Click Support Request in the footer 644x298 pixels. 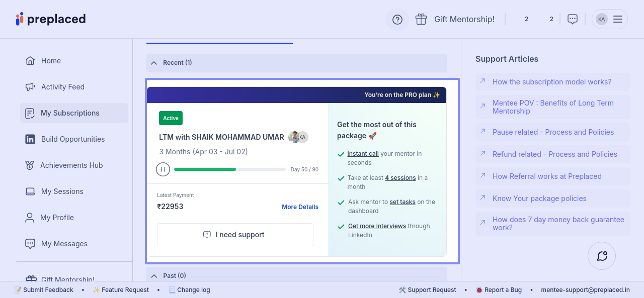click(427, 290)
